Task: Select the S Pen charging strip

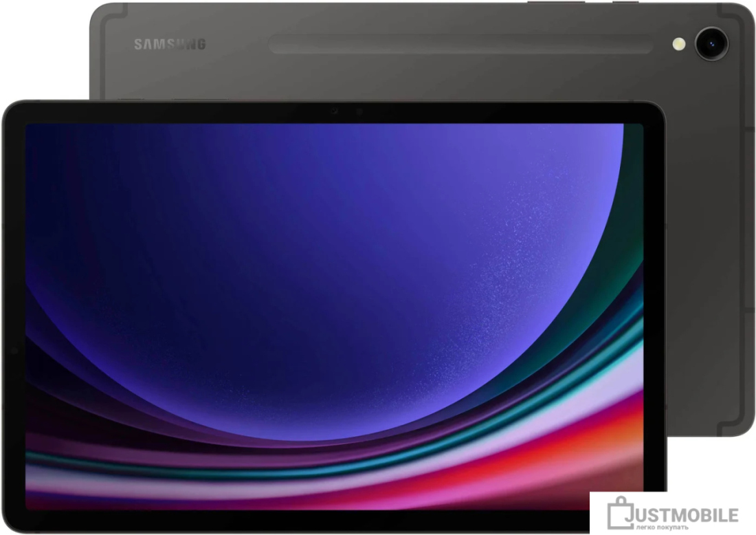Action: 460,45
